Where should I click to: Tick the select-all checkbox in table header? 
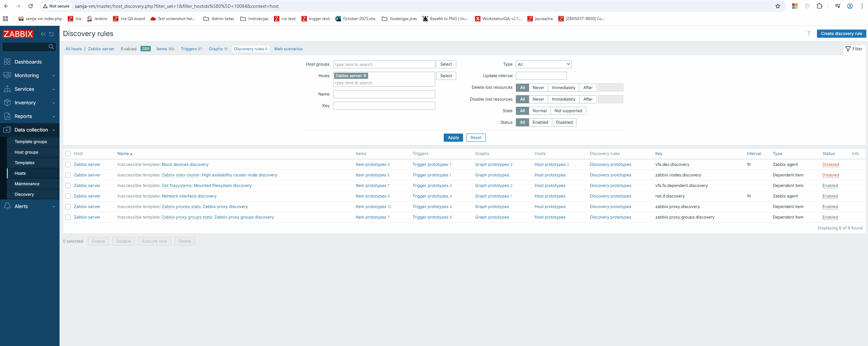68,154
